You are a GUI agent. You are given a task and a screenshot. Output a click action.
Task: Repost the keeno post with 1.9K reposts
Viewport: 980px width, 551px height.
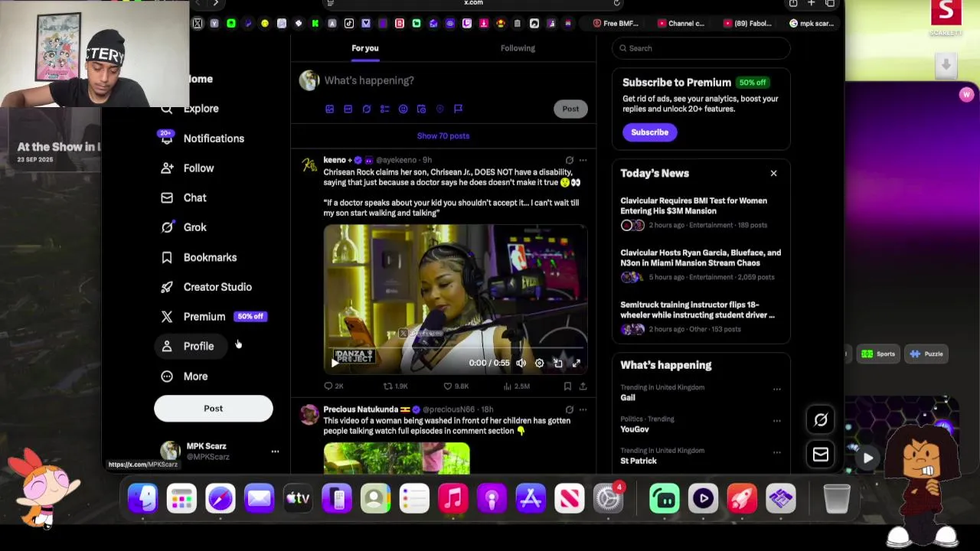coord(396,386)
